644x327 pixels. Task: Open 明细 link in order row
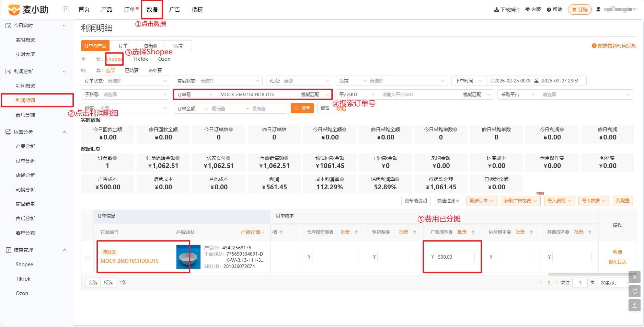(617, 252)
